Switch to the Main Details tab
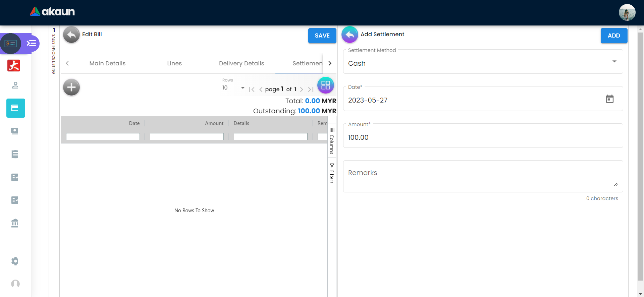Screen dimensions: 644x297 (x=107, y=63)
